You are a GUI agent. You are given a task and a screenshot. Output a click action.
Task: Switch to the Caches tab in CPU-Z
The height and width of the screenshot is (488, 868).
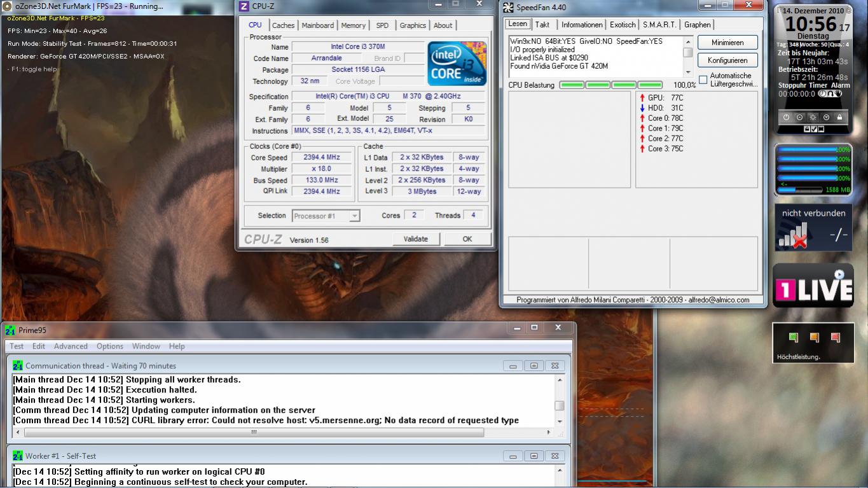[283, 25]
